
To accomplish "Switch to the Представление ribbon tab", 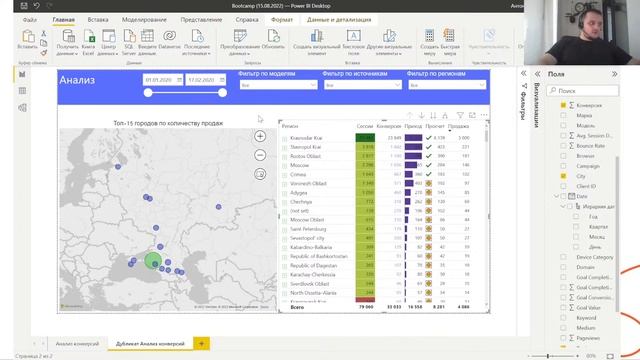I will tap(201, 20).
